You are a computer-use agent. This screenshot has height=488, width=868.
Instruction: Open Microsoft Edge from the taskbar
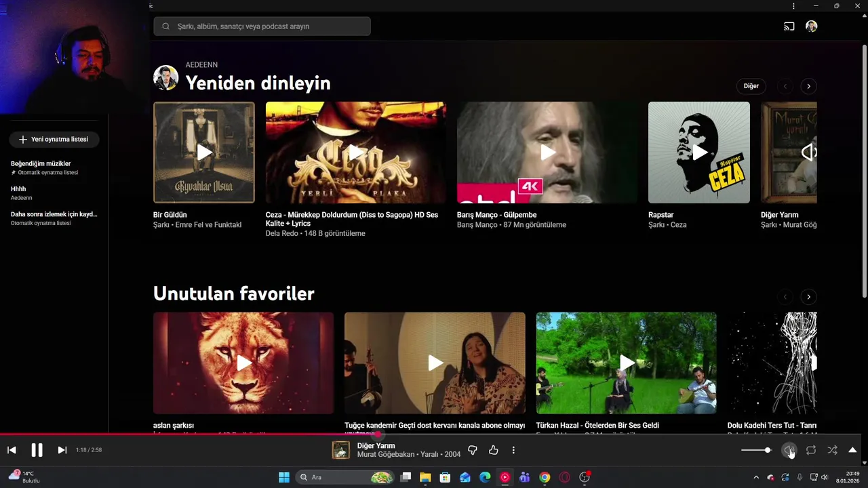(485, 477)
